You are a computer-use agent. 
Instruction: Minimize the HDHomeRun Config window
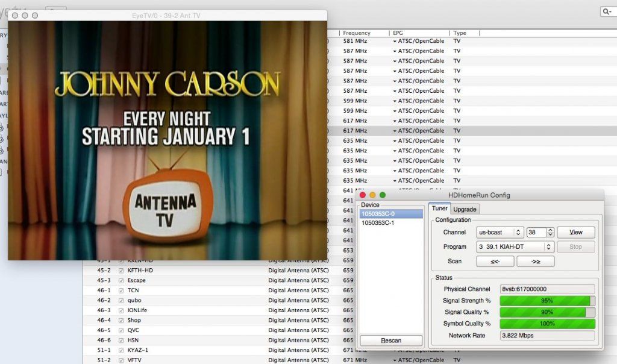click(x=372, y=195)
